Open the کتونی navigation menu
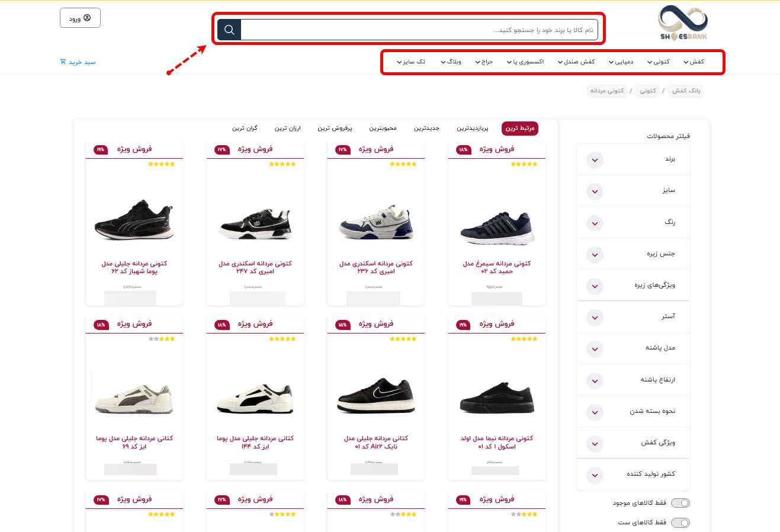The image size is (780, 532). point(658,62)
